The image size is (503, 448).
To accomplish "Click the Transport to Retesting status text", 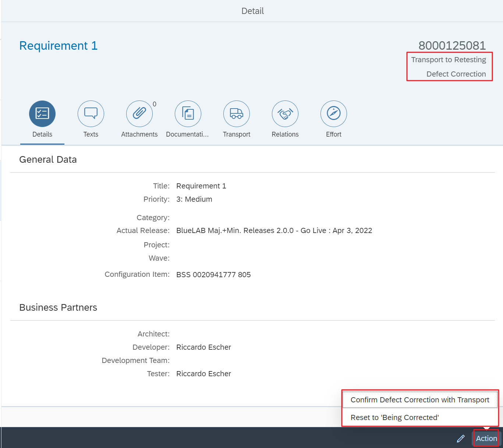I will click(449, 60).
